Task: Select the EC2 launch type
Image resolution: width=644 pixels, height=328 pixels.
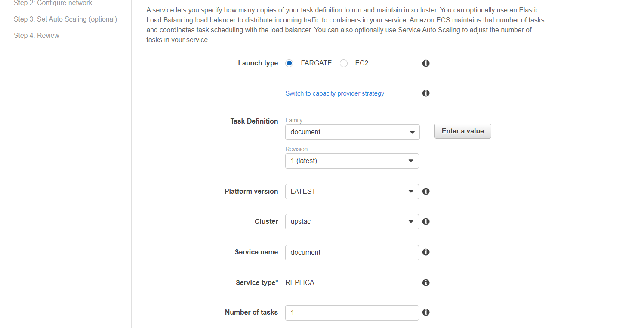Action: coord(344,63)
